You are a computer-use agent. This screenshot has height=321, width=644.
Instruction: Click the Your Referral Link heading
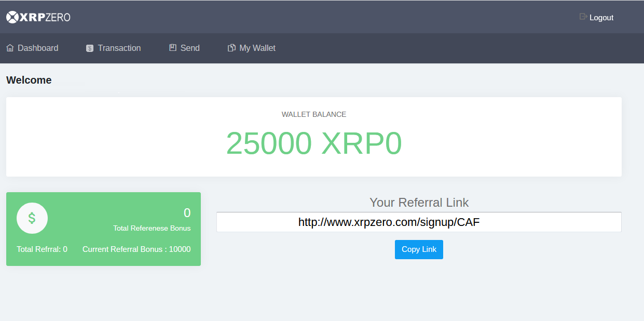point(419,203)
